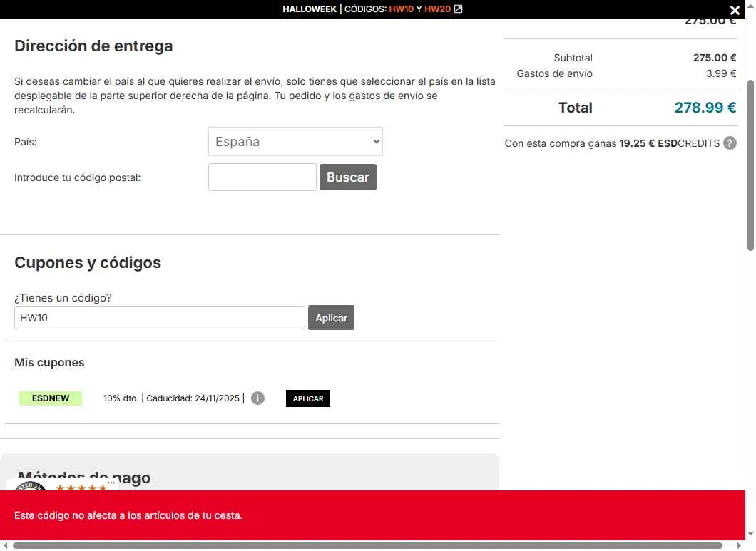The image size is (756, 551).
Task: Open the external link icon beside HW20
Action: [458, 9]
